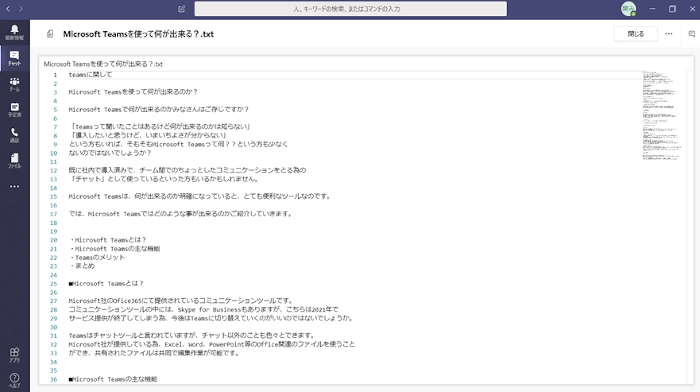700x392 pixels.
Task: Minimize the Teams window
Action: point(652,8)
